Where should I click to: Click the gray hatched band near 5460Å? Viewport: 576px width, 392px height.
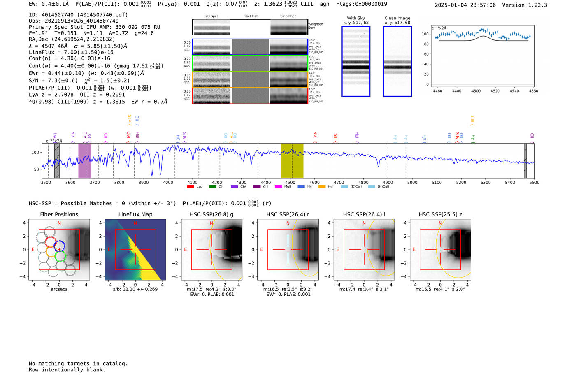click(525, 160)
